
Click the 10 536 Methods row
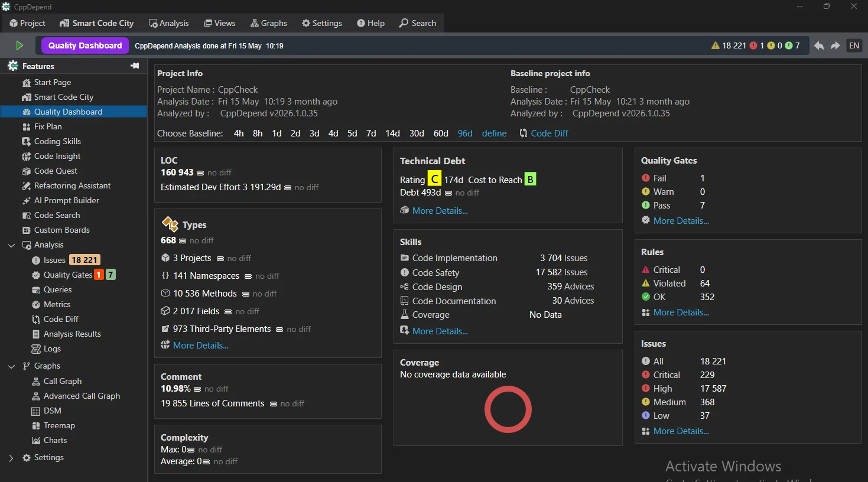(219, 294)
